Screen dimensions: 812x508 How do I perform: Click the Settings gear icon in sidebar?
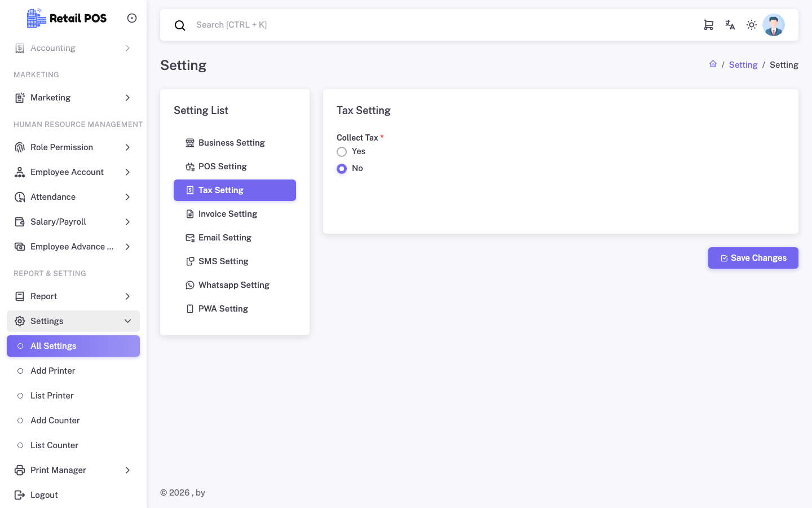pos(20,321)
